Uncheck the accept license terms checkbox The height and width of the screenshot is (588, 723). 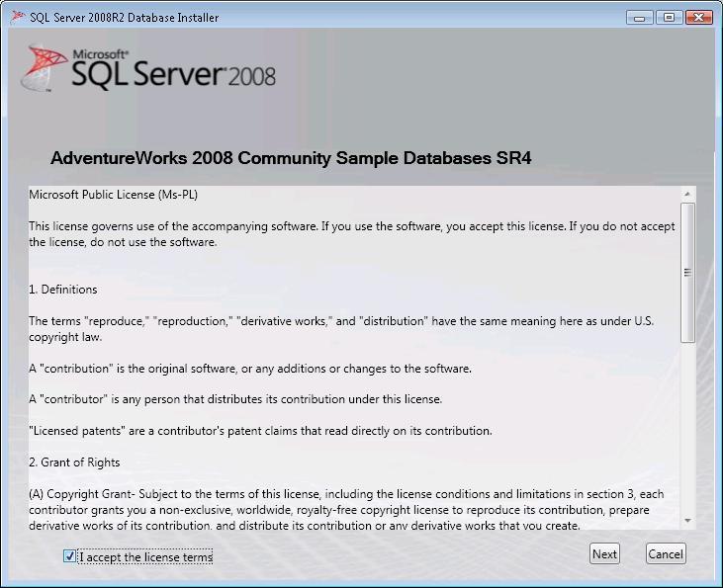(x=69, y=556)
